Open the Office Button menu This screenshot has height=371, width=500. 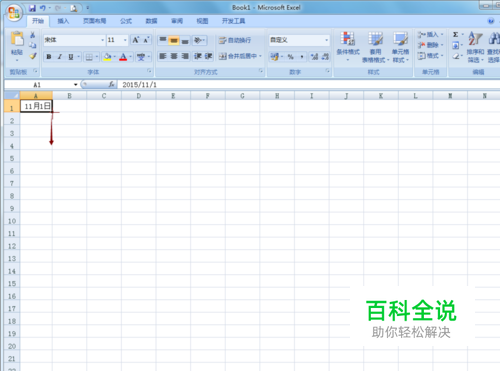pyautogui.click(x=14, y=13)
